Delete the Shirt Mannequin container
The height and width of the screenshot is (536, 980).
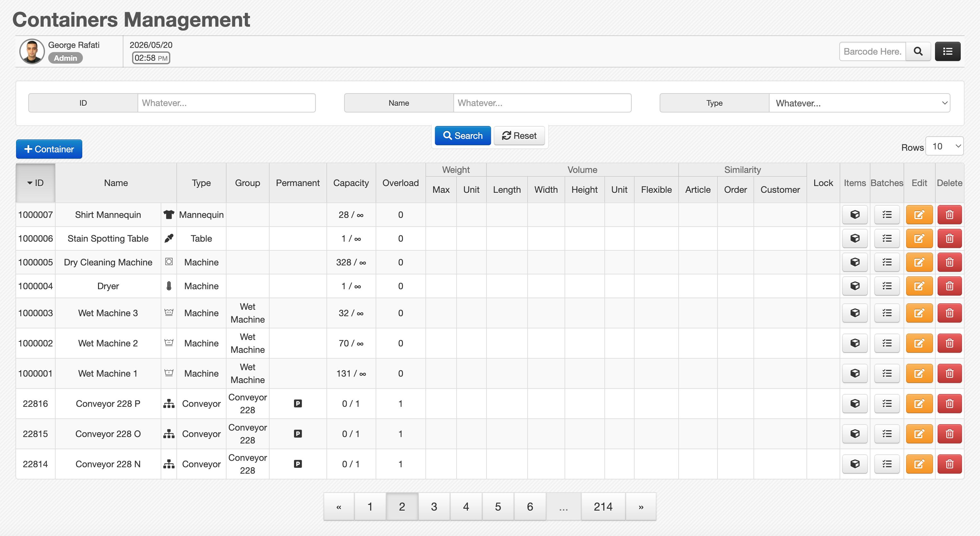tap(949, 215)
